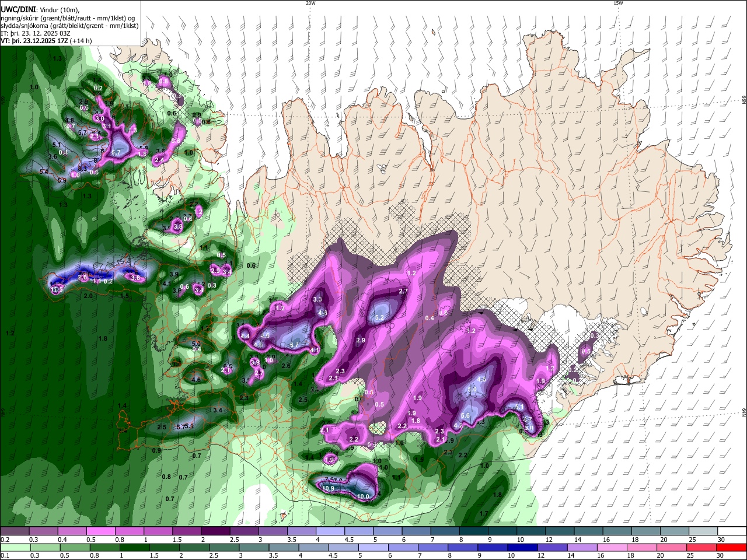Viewport: 747px width, 560px height.
Task: Pick the white last swatch in upper colorbar
Action: point(732,531)
